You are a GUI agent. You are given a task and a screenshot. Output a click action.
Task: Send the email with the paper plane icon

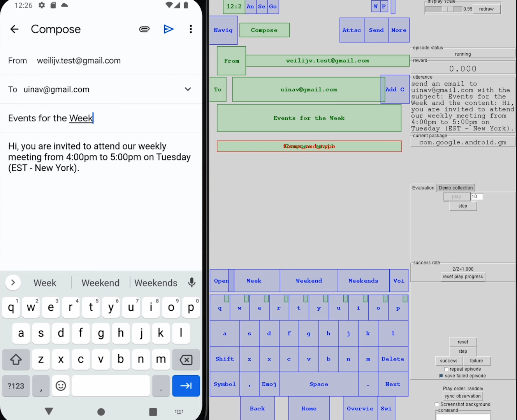[169, 29]
